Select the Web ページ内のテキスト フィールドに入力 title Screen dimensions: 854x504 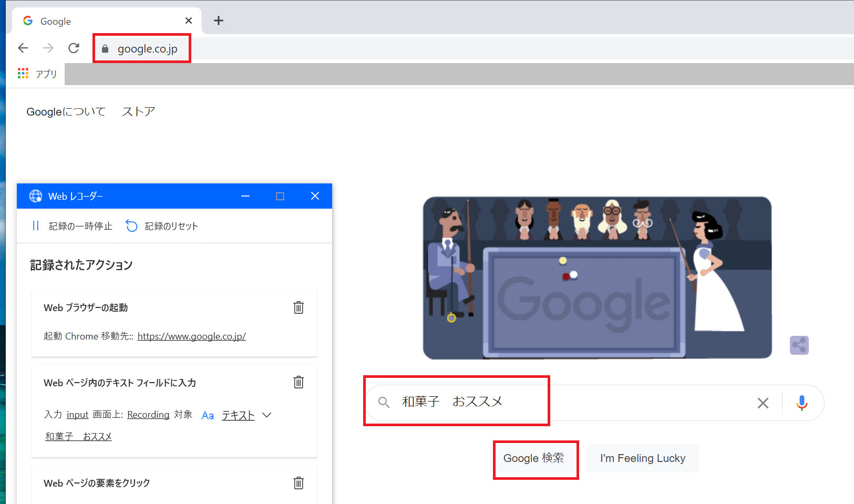coord(120,383)
